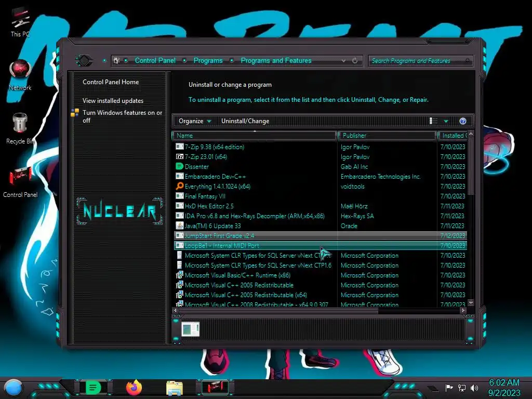Open This PC desktop icon

click(20, 22)
